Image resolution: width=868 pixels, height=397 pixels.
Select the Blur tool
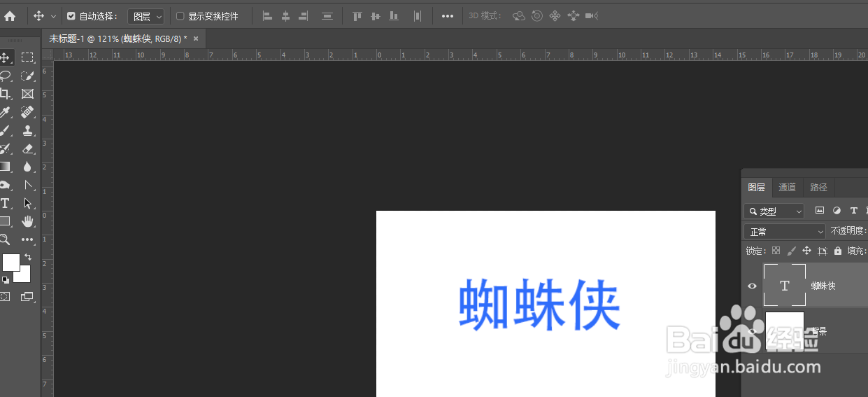point(27,167)
